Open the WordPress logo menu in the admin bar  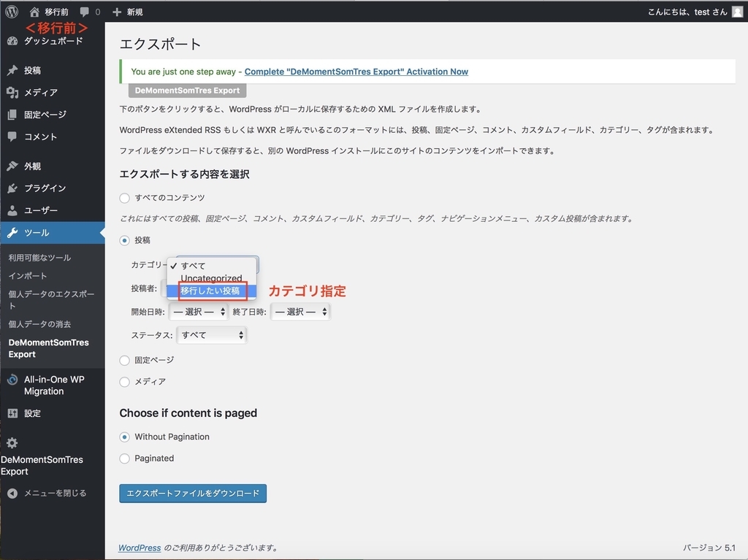[10, 11]
